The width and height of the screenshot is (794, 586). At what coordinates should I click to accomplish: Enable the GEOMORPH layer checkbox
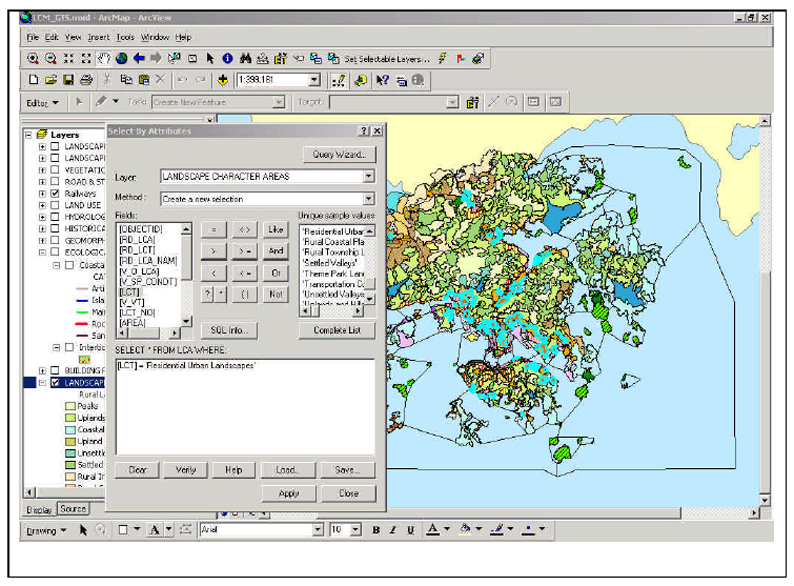[55, 240]
